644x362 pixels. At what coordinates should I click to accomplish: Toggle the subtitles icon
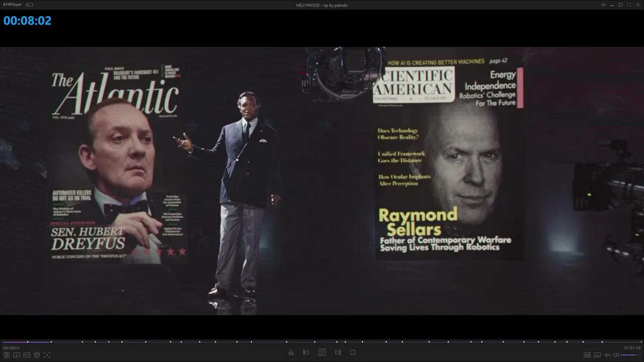597,355
